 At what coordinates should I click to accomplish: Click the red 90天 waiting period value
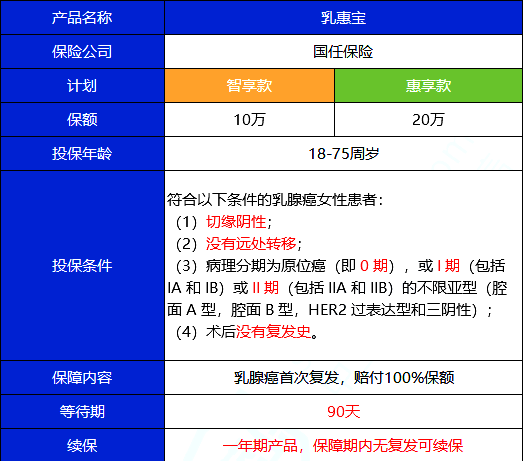tap(344, 412)
